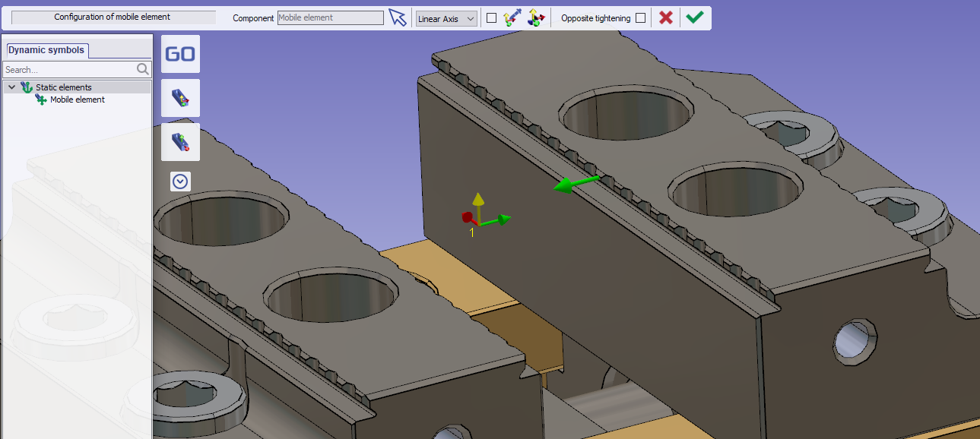Collapse the Static elements tree node
The width and height of the screenshot is (980, 439).
click(11, 87)
